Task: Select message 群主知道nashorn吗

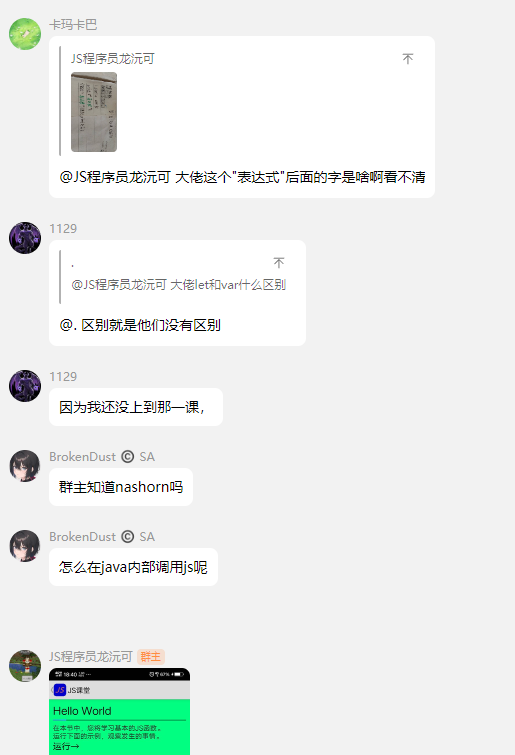Action: [x=121, y=487]
